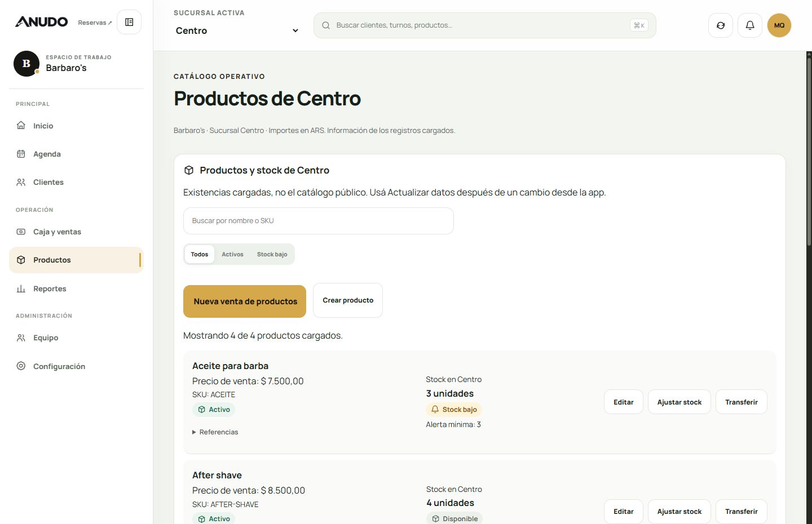Click Mostrando 4 de 4 productos cargados

click(263, 335)
